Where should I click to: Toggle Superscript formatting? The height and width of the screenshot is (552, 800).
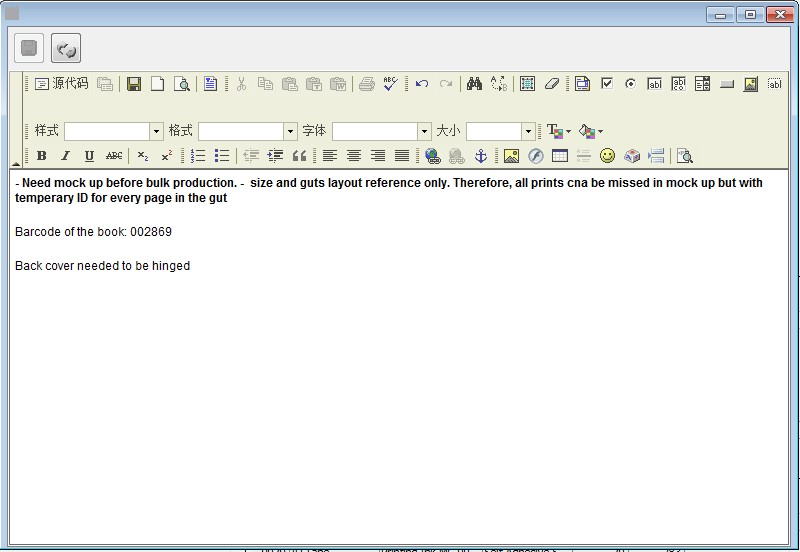coord(167,156)
